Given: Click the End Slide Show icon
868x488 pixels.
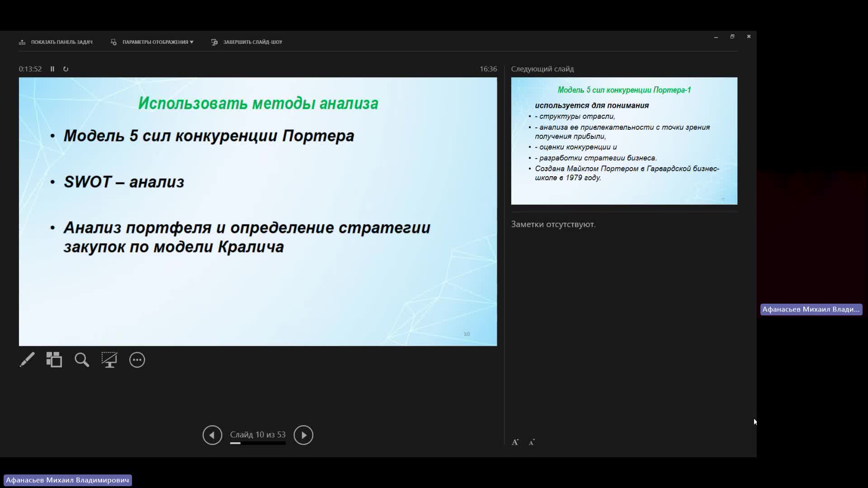Looking at the screenshot, I should pos(214,42).
